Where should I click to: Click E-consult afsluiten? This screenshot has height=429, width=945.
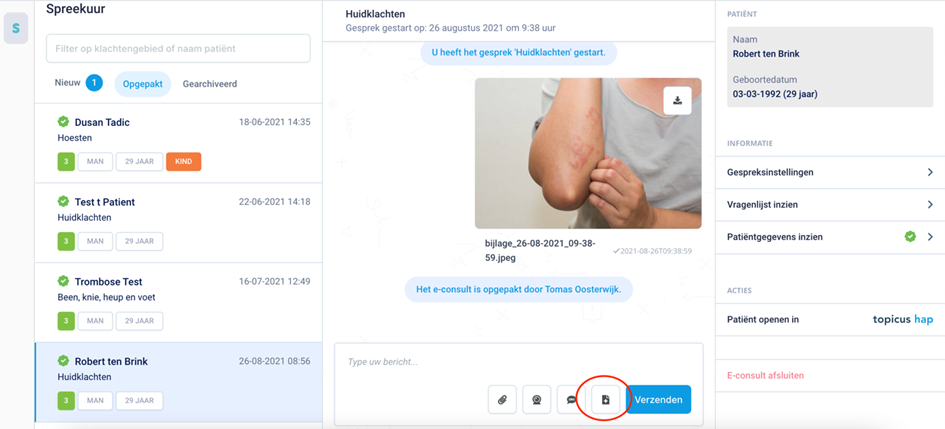tap(765, 375)
